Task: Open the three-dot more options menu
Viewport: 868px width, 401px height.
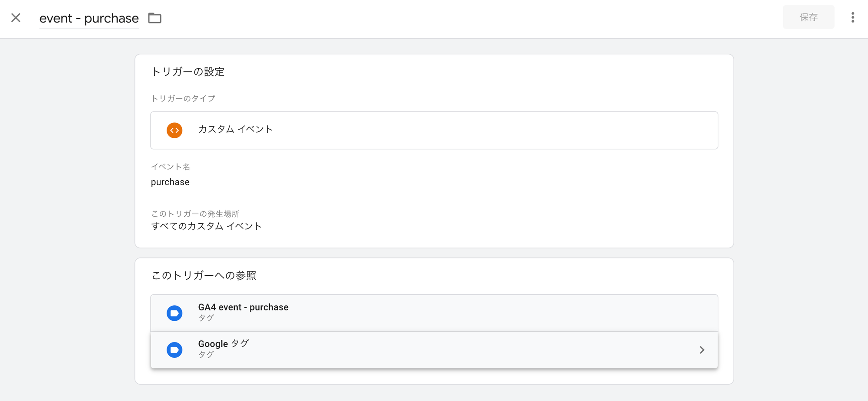Action: point(852,17)
